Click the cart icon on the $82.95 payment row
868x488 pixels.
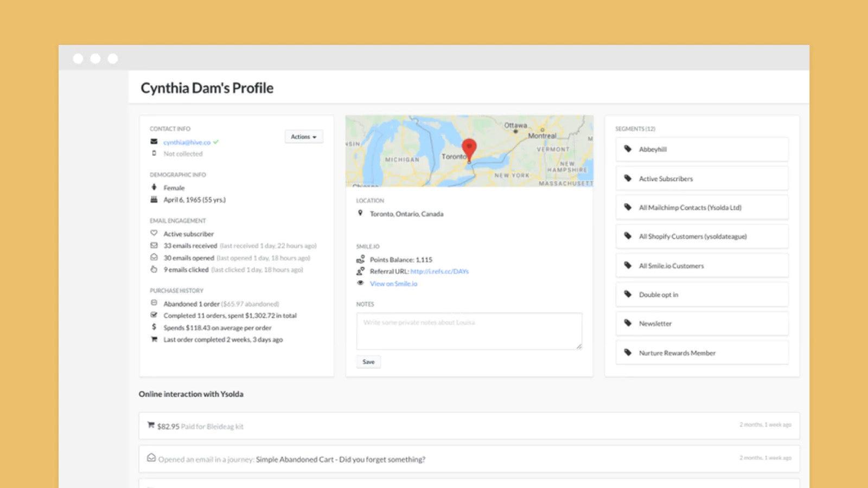tap(150, 425)
